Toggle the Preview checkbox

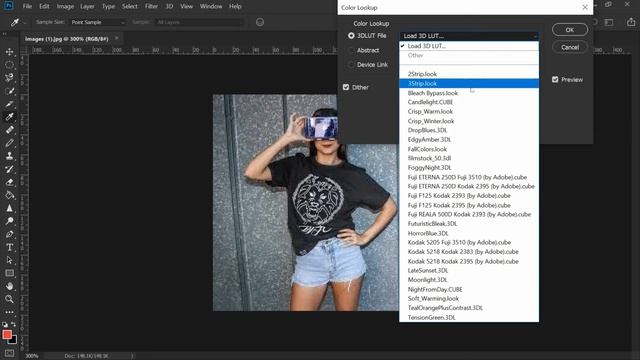pyautogui.click(x=555, y=80)
